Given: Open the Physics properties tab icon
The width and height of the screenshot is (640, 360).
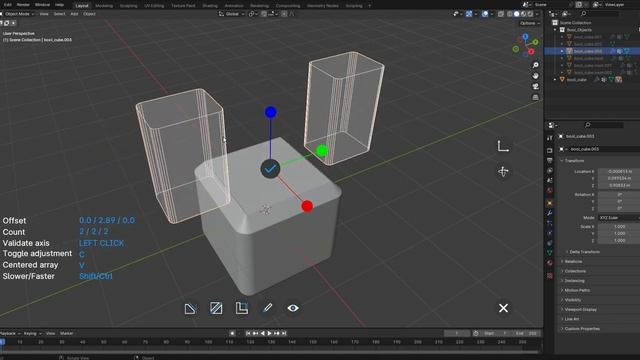Looking at the screenshot, I should click(x=550, y=233).
